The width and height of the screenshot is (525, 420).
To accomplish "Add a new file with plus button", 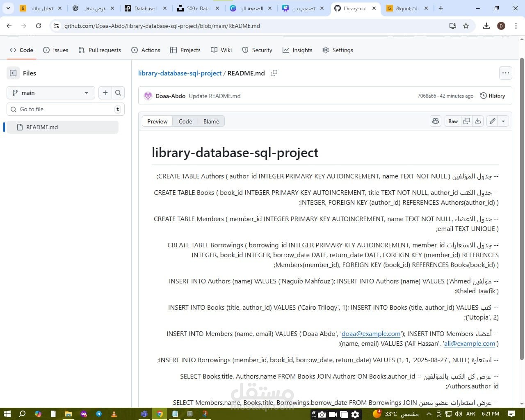I will pyautogui.click(x=105, y=93).
